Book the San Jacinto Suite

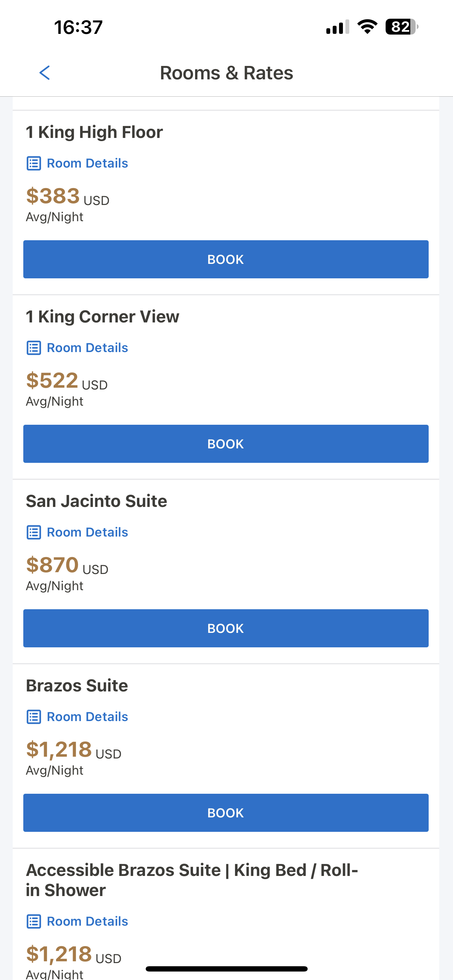pos(226,629)
